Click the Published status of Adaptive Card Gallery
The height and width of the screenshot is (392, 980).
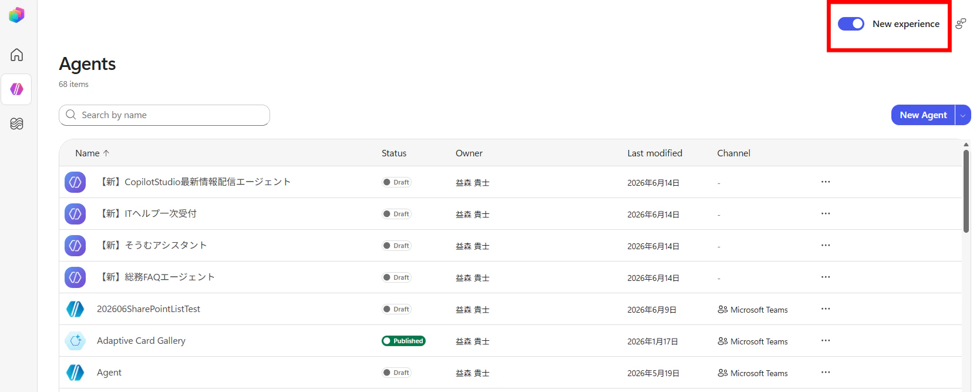click(x=403, y=341)
